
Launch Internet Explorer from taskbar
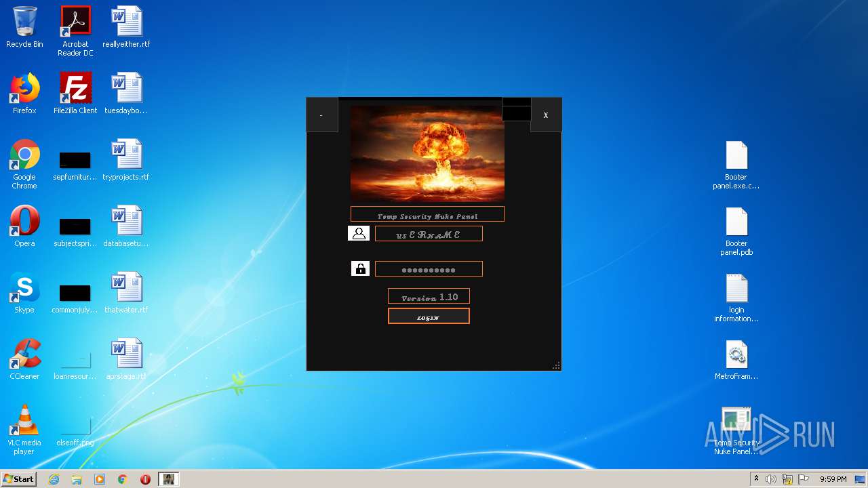(54, 479)
